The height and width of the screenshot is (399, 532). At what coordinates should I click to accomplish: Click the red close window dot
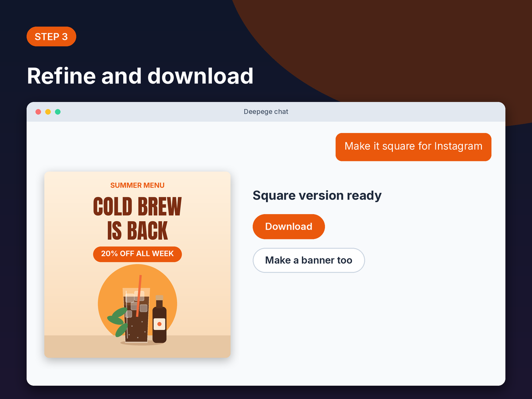tap(38, 112)
